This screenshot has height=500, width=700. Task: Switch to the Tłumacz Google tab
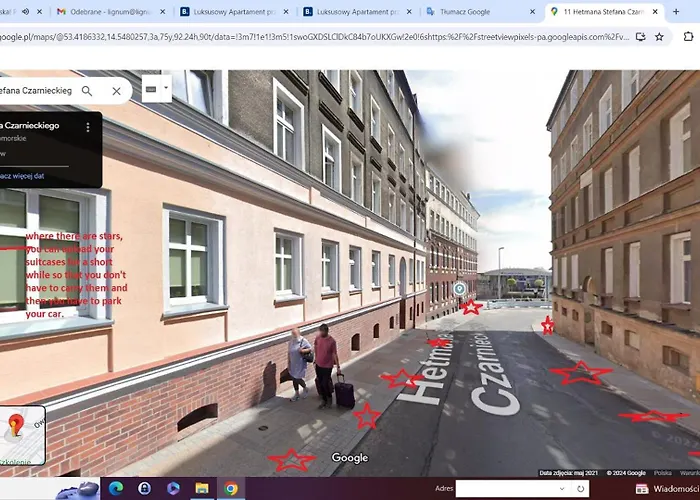[x=470, y=12]
